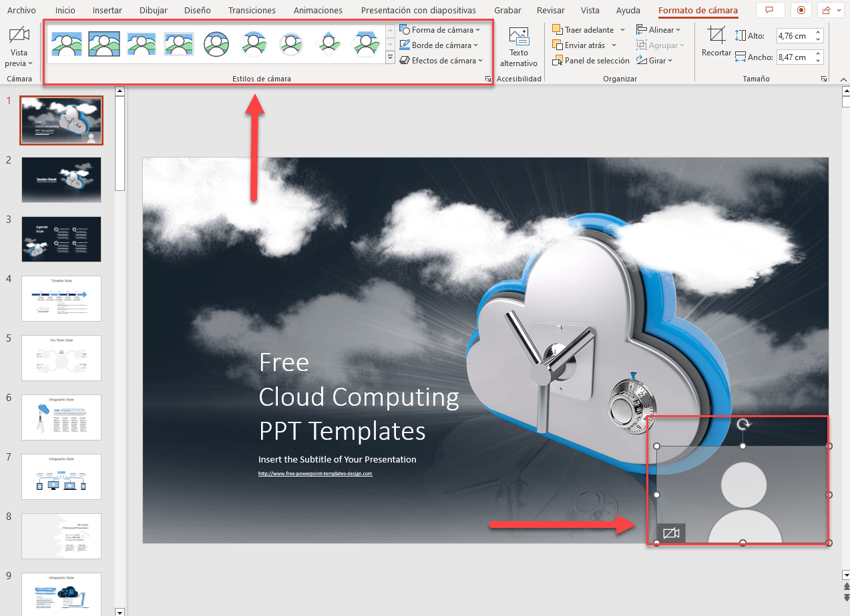
Task: Select slide 4 Timeline Style thumbnail
Action: click(x=61, y=298)
